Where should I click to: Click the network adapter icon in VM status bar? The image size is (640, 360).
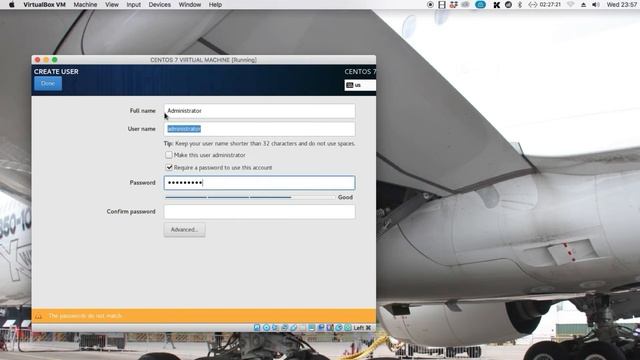pyautogui.click(x=284, y=327)
